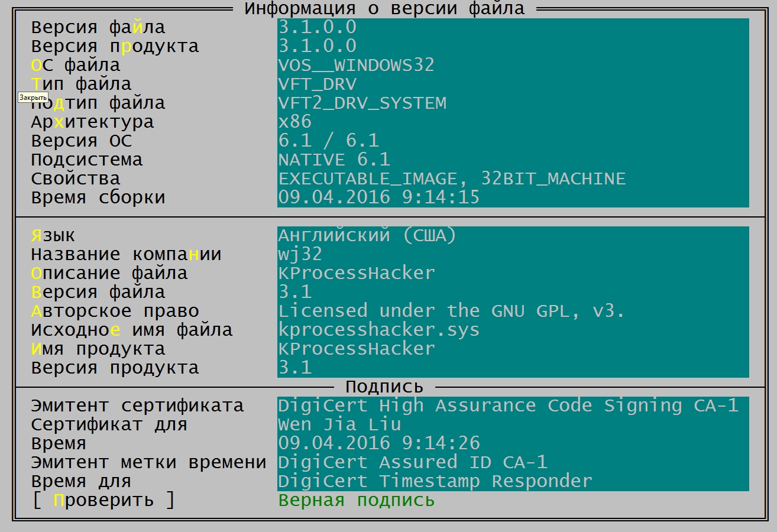777x532 pixels.
Task: Select Время для value DigiCert Timestamp Responder
Action: pyautogui.click(x=513, y=481)
